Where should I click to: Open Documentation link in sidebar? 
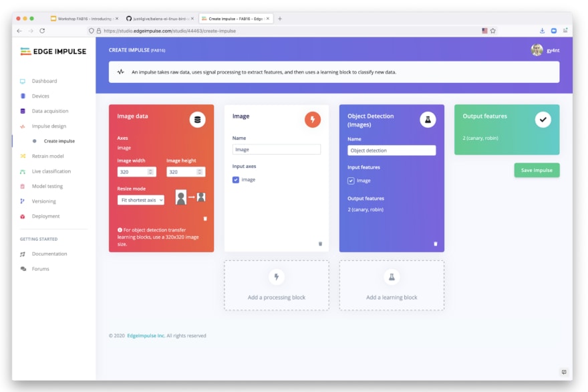49,254
